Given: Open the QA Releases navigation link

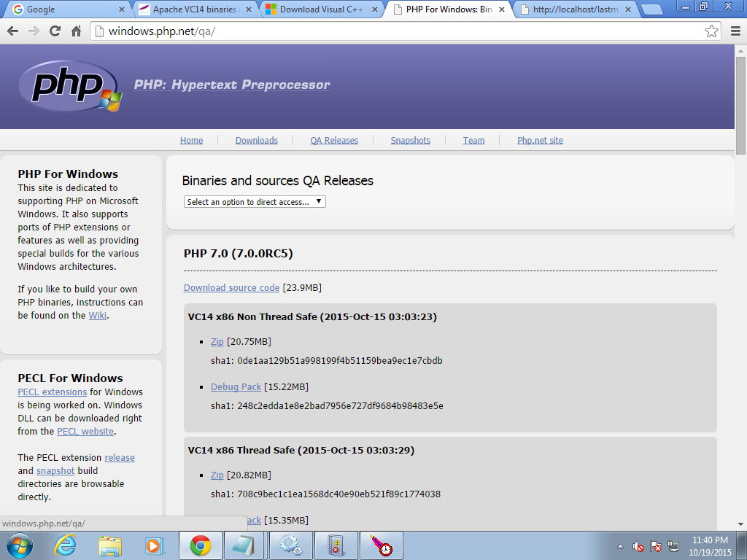Looking at the screenshot, I should pyautogui.click(x=334, y=141).
